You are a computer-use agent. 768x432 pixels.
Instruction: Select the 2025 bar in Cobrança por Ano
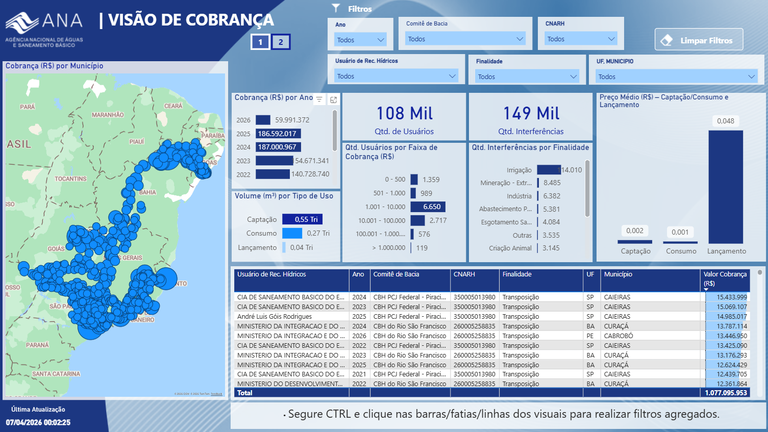(x=276, y=133)
